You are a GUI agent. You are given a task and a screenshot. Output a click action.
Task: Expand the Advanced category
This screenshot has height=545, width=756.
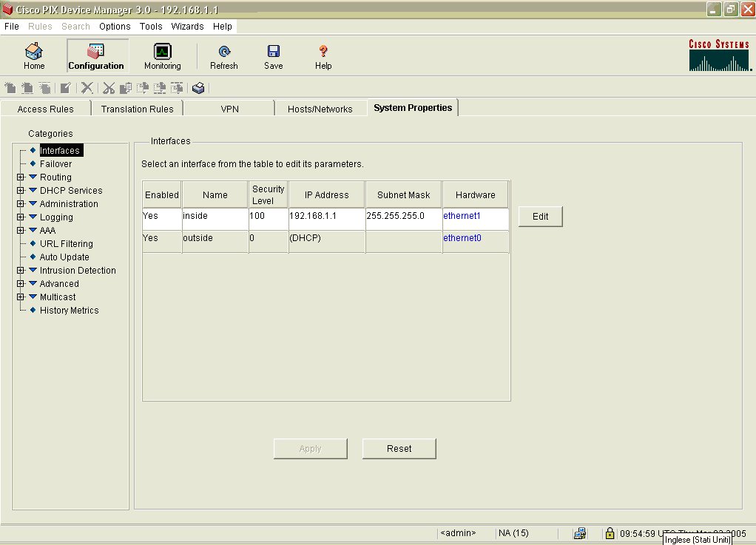(21, 284)
